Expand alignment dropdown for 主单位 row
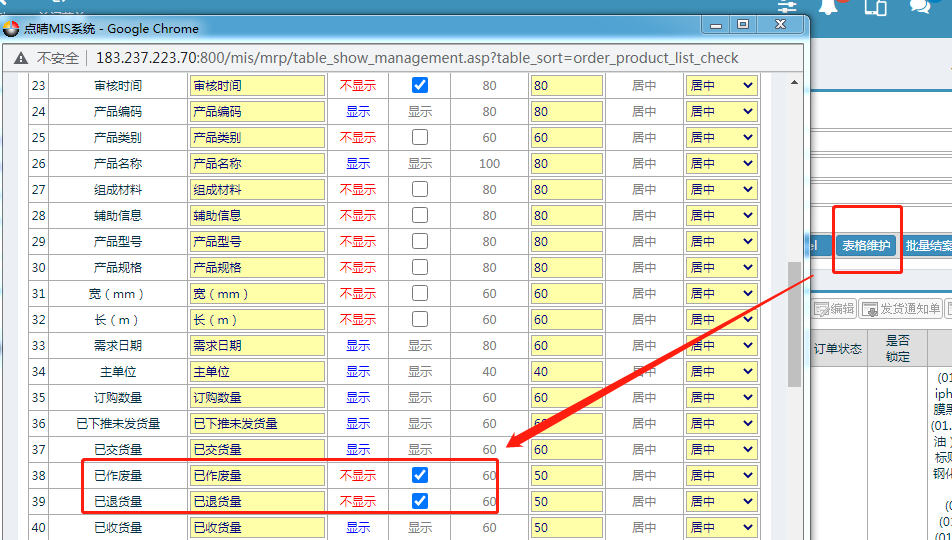The width and height of the screenshot is (952, 540). (x=721, y=372)
